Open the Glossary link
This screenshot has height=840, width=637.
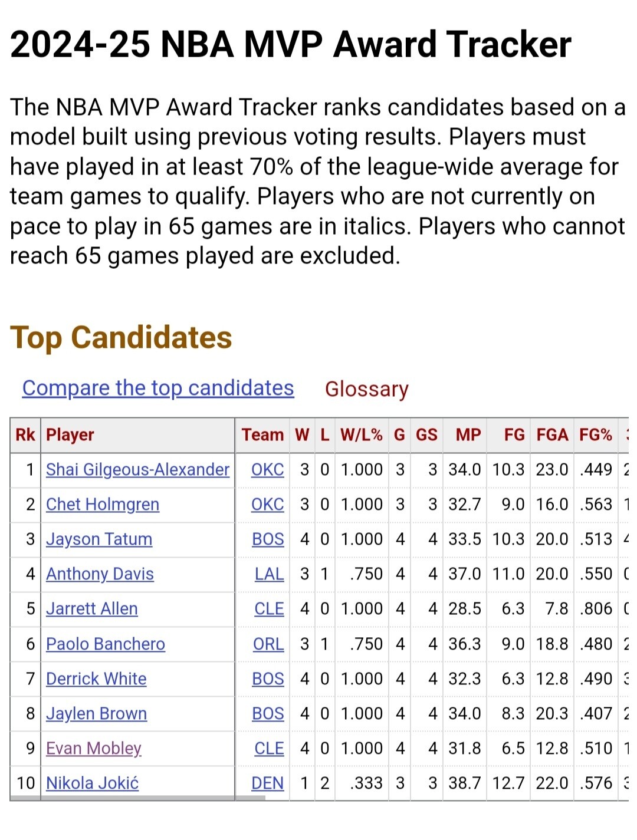click(x=366, y=389)
